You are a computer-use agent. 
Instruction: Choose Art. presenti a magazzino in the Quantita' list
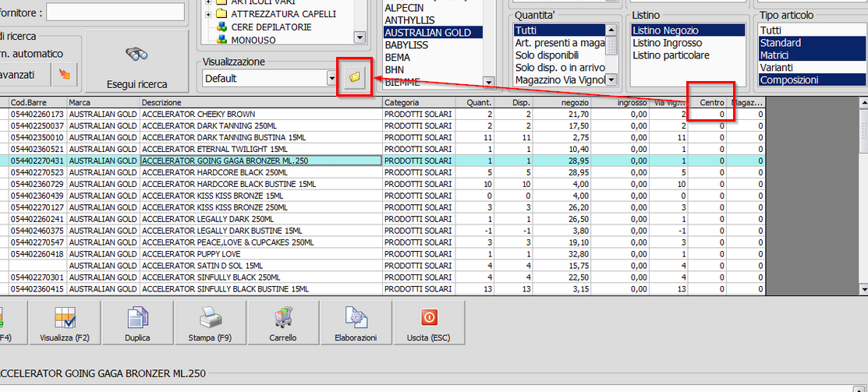tap(560, 43)
